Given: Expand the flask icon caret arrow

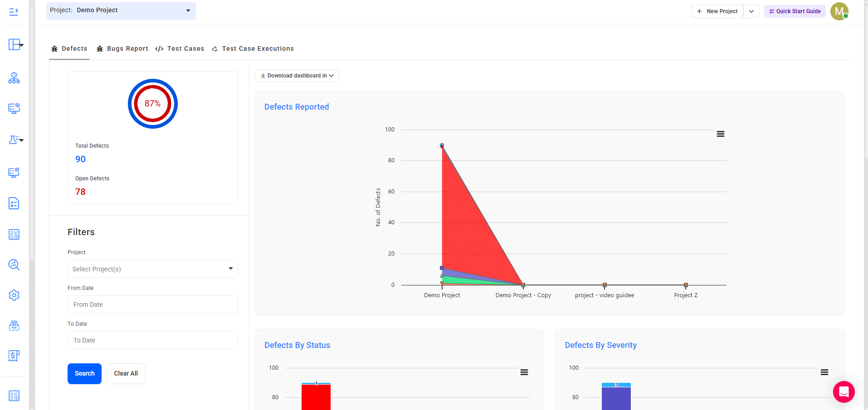Looking at the screenshot, I should point(21,140).
